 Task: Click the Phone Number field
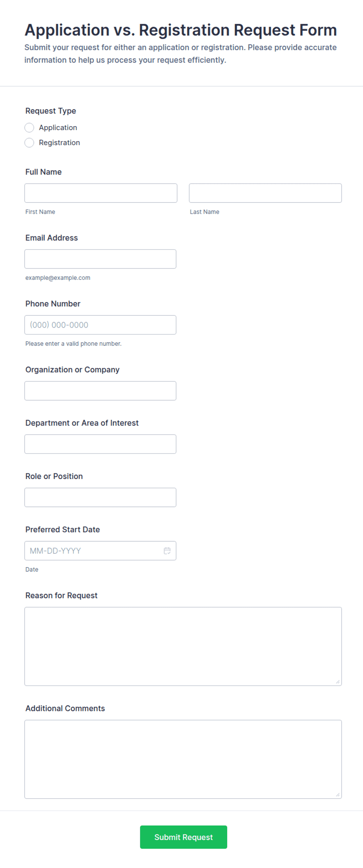pyautogui.click(x=100, y=325)
